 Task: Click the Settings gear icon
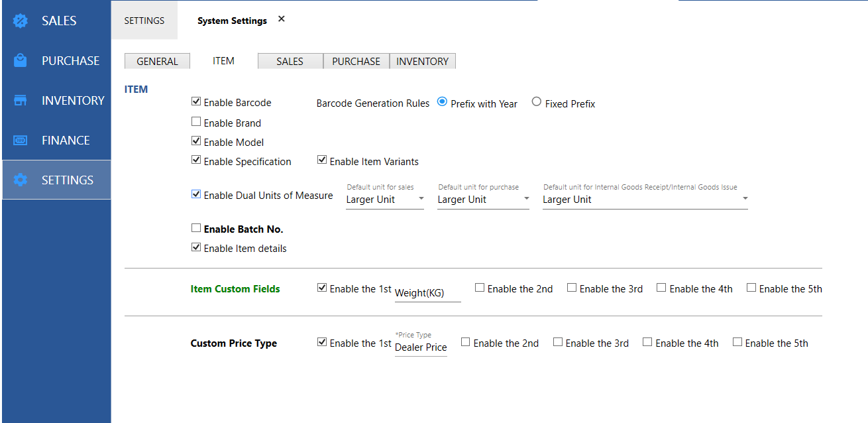coord(21,180)
